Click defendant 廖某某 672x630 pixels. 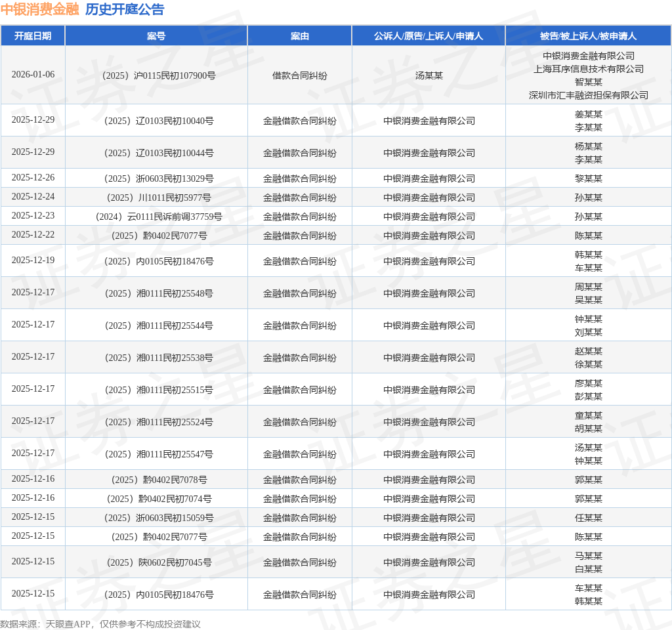point(589,383)
